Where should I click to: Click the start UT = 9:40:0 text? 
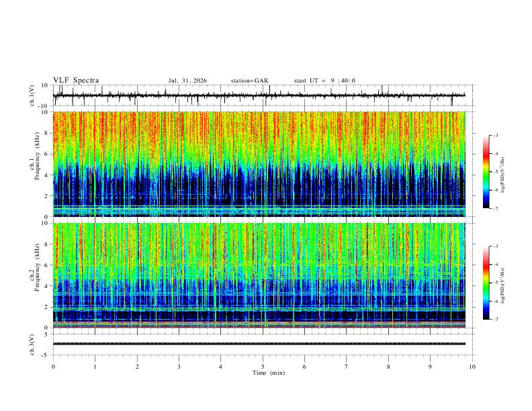(324, 81)
